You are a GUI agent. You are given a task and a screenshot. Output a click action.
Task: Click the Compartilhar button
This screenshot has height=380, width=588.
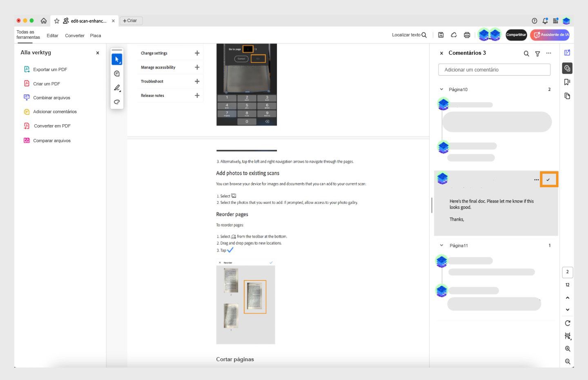click(x=516, y=35)
